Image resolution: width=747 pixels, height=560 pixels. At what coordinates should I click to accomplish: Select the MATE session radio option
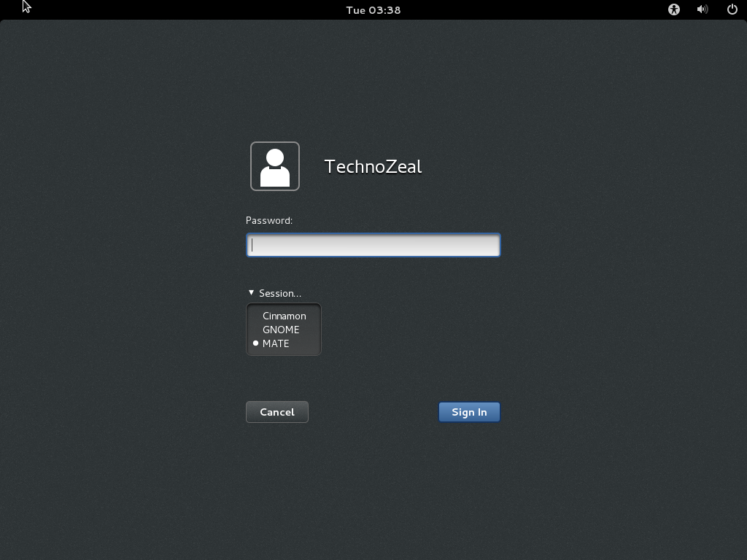tap(275, 343)
